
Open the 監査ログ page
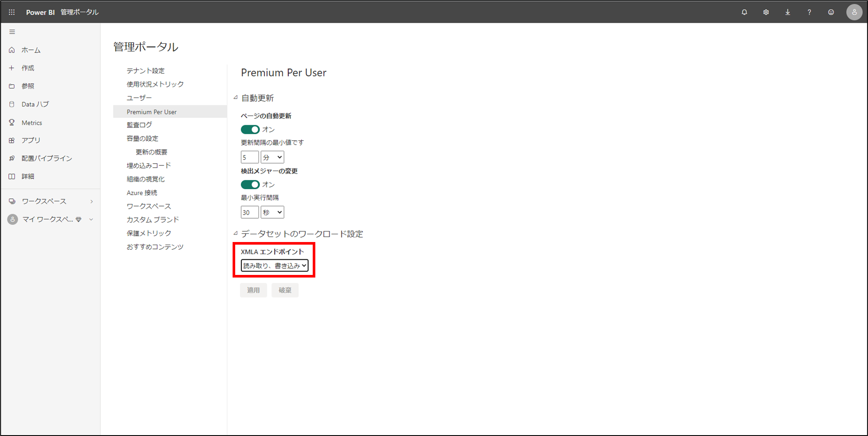[139, 125]
